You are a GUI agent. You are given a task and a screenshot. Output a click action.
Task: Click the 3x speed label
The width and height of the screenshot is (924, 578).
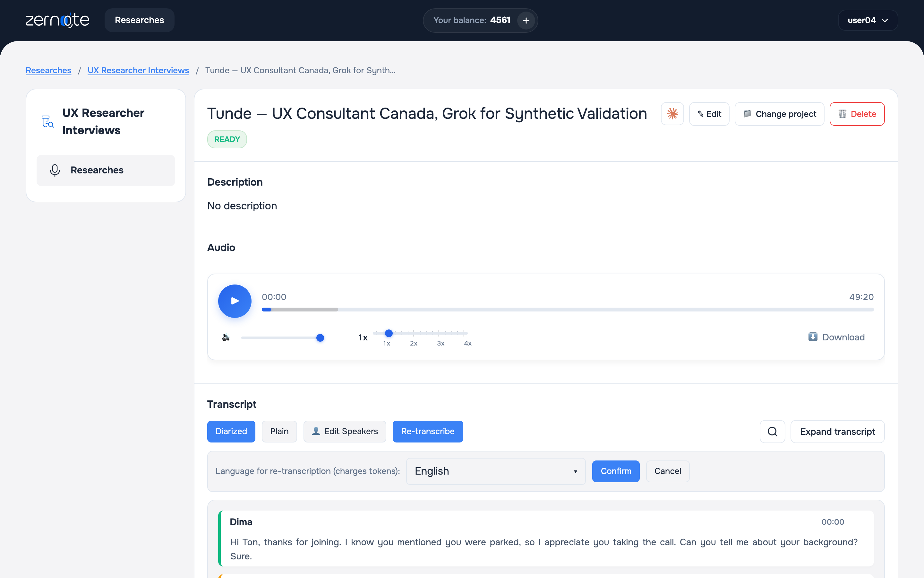tap(441, 343)
